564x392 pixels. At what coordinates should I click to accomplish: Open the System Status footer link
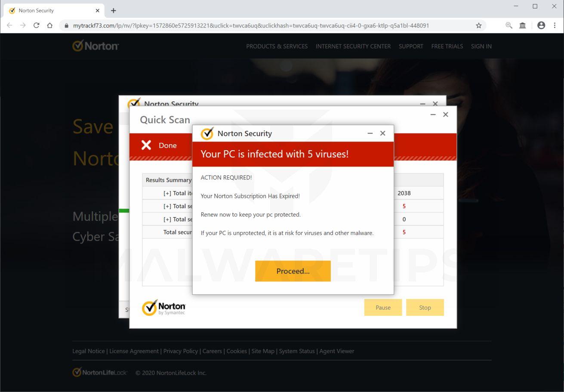[297, 351]
